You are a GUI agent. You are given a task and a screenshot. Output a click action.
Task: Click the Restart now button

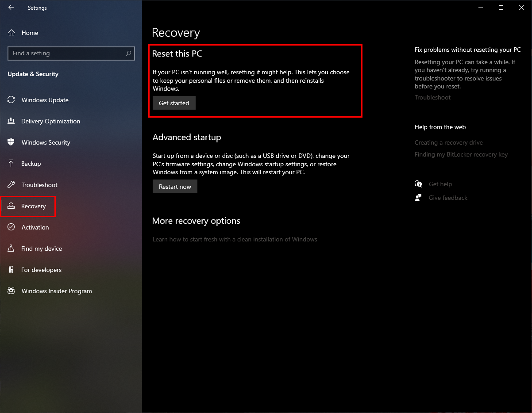point(175,187)
